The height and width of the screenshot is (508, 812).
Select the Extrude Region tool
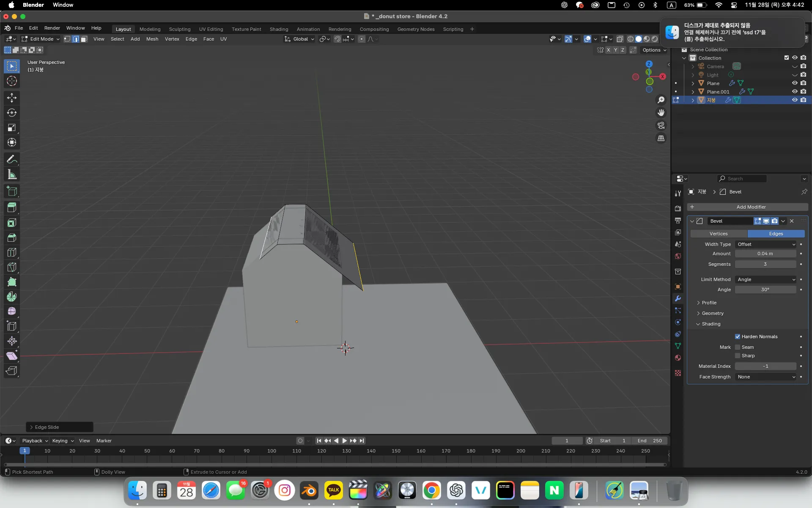click(12, 207)
